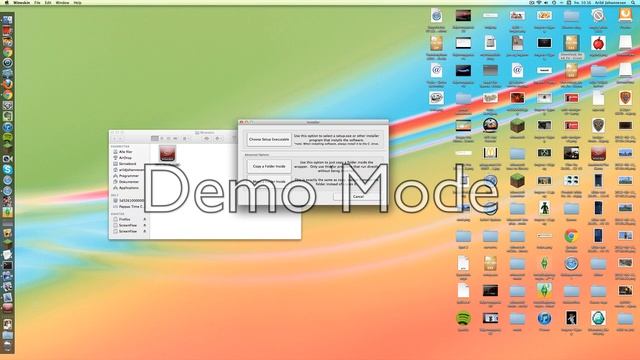This screenshot has height=360, width=640.
Task: Open Finder arrange-by dropdown
Action: (186, 139)
